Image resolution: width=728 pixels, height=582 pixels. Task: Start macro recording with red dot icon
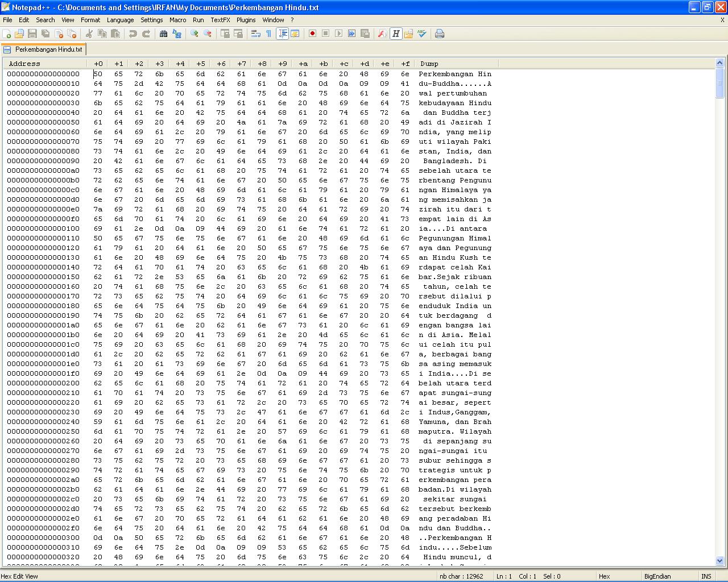312,34
